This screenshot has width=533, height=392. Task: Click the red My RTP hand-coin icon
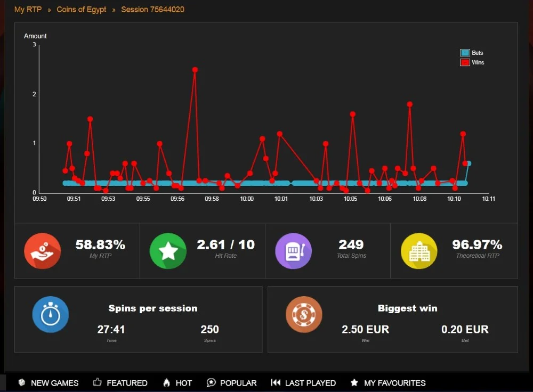click(43, 251)
